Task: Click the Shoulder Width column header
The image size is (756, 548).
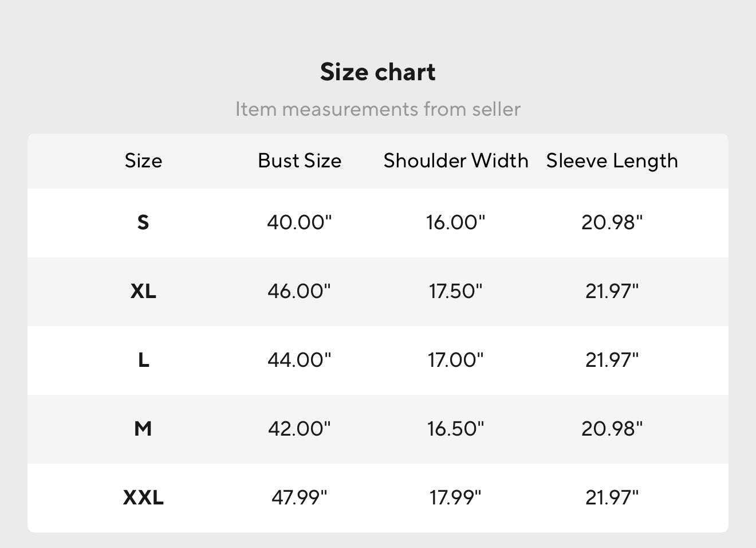Action: point(456,161)
